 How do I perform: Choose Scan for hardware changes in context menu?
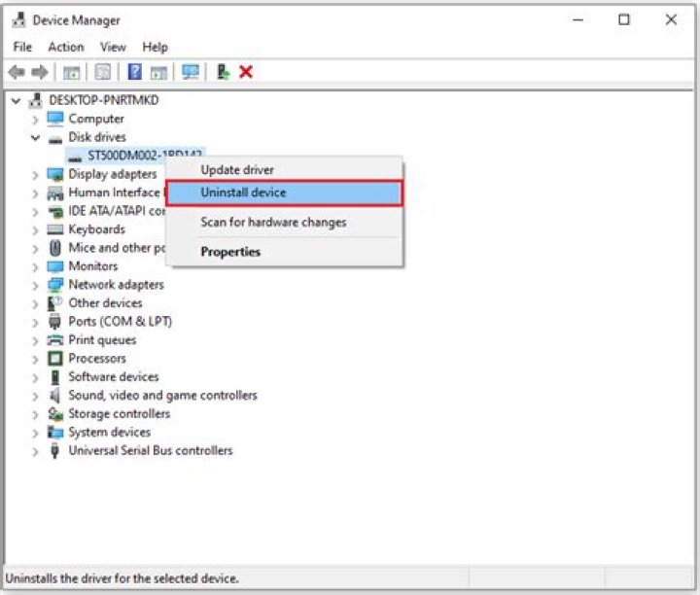[x=285, y=222]
